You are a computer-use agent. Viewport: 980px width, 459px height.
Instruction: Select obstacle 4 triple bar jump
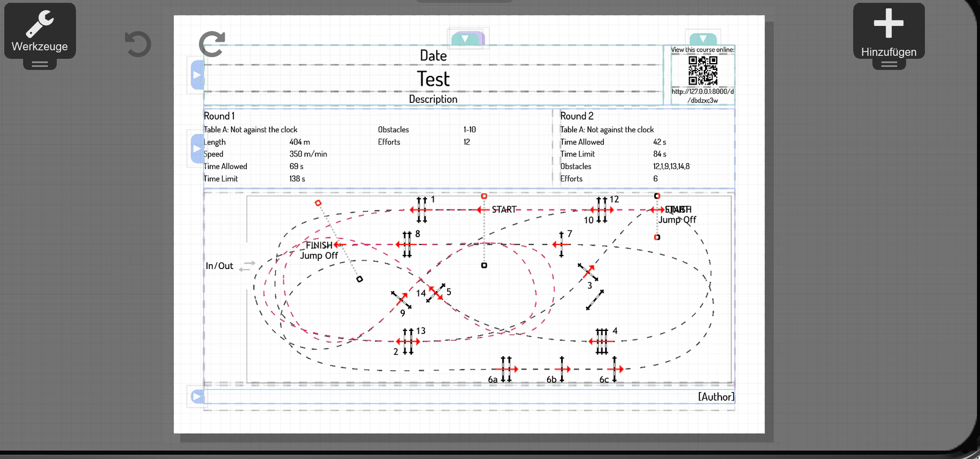(x=601, y=341)
